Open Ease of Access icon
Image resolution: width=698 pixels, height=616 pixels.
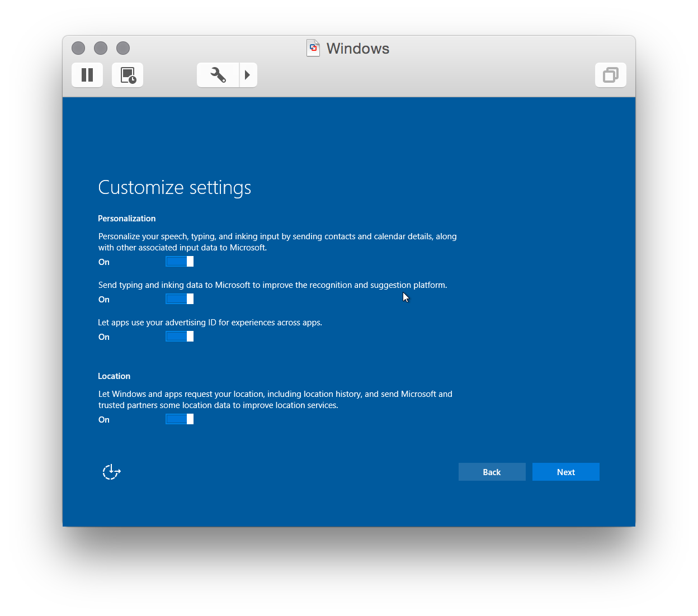pyautogui.click(x=111, y=472)
